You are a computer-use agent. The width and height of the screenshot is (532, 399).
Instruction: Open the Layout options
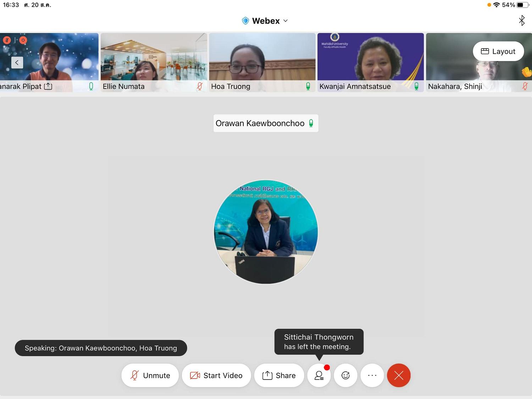498,51
